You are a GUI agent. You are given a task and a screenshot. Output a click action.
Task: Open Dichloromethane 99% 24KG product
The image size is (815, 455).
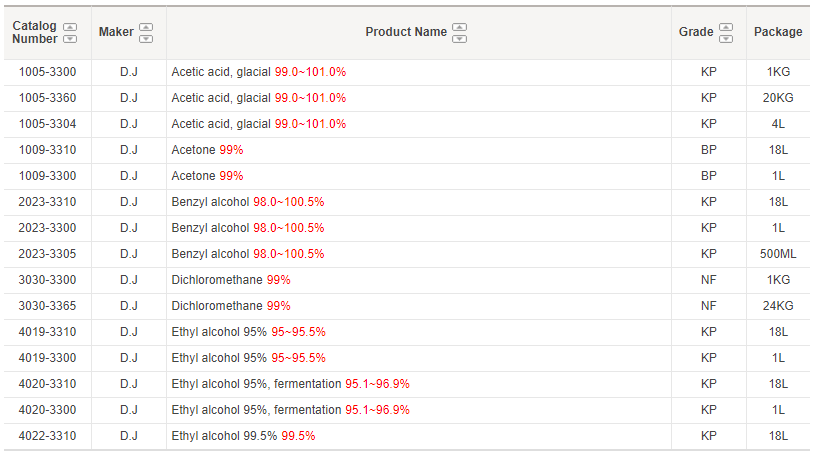coord(231,306)
